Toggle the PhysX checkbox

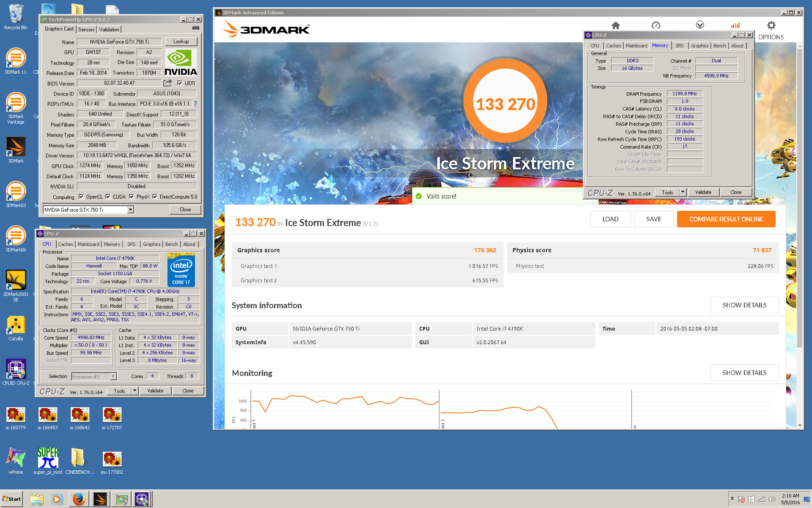pyautogui.click(x=132, y=196)
